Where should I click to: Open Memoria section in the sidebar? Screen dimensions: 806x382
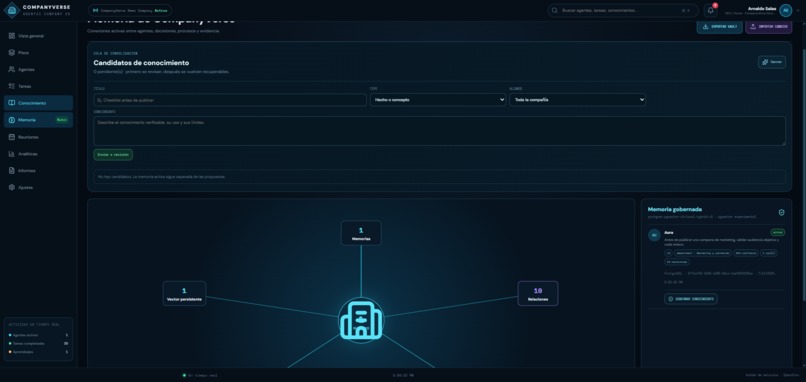pos(38,120)
